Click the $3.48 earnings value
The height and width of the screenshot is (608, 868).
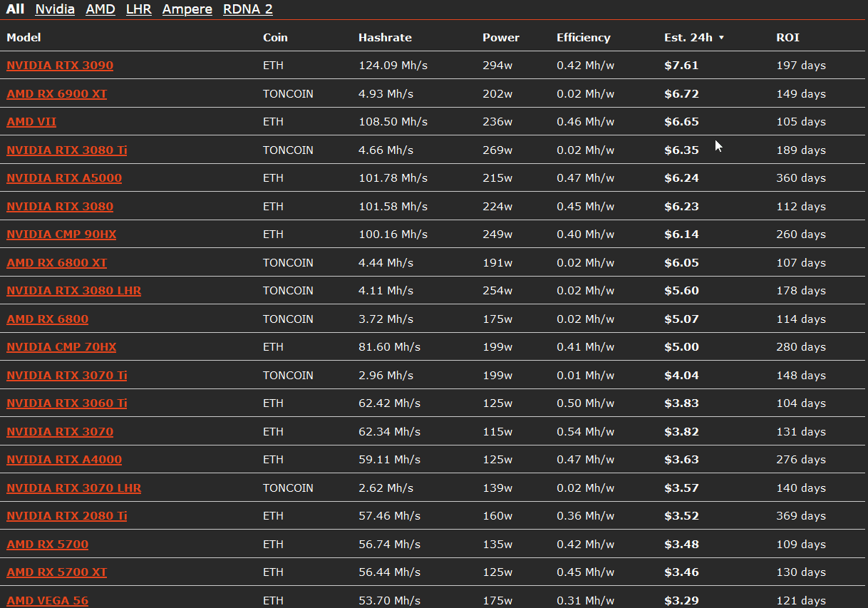[x=681, y=544]
